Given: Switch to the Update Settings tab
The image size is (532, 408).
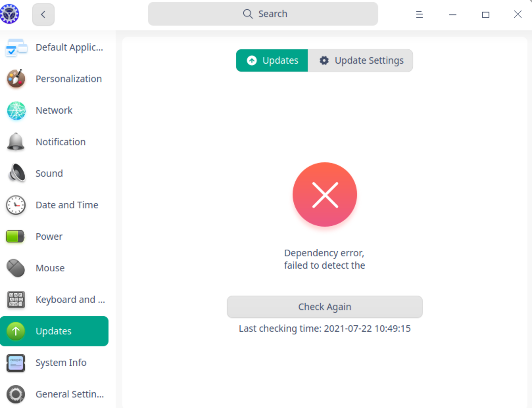Looking at the screenshot, I should click(x=360, y=60).
